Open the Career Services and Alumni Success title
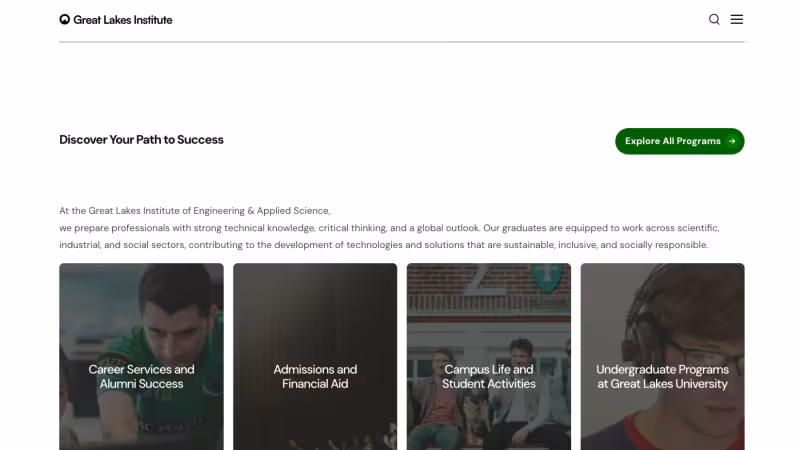Viewport: 800px width, 450px height. click(x=141, y=377)
